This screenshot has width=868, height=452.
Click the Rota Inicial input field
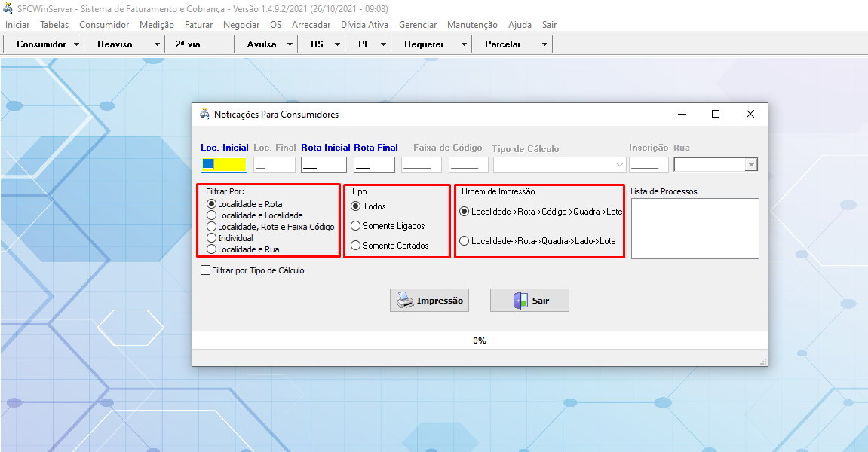coord(324,165)
